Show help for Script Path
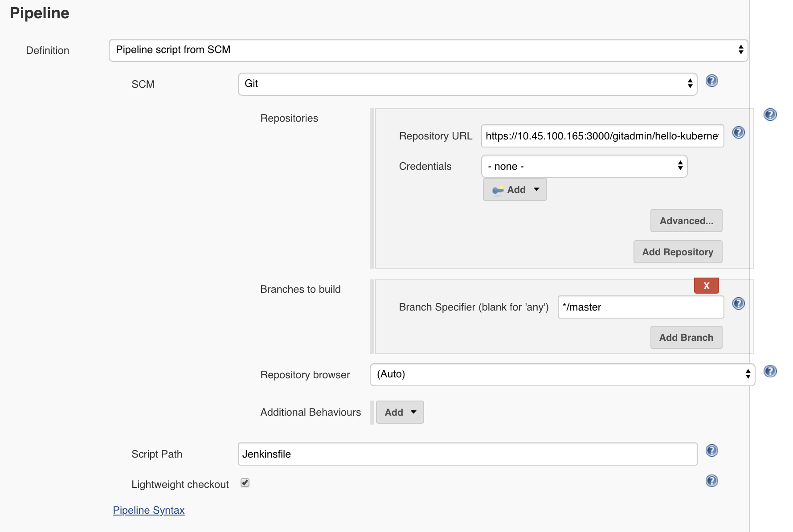Screen dimensions: 793x532 tap(712, 450)
